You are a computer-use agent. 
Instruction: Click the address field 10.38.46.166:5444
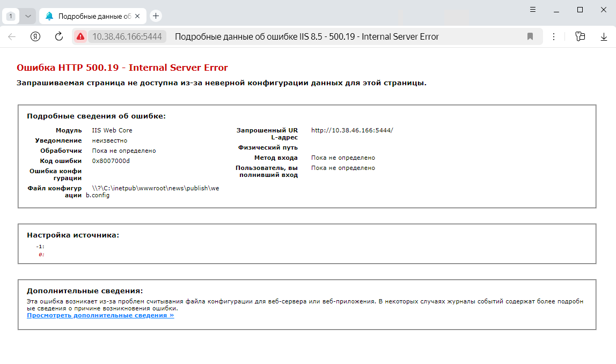[x=127, y=36]
